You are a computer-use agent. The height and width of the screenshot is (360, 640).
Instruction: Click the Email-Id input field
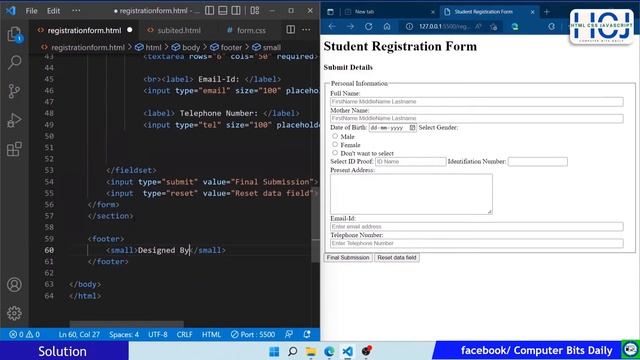pyautogui.click(x=477, y=227)
